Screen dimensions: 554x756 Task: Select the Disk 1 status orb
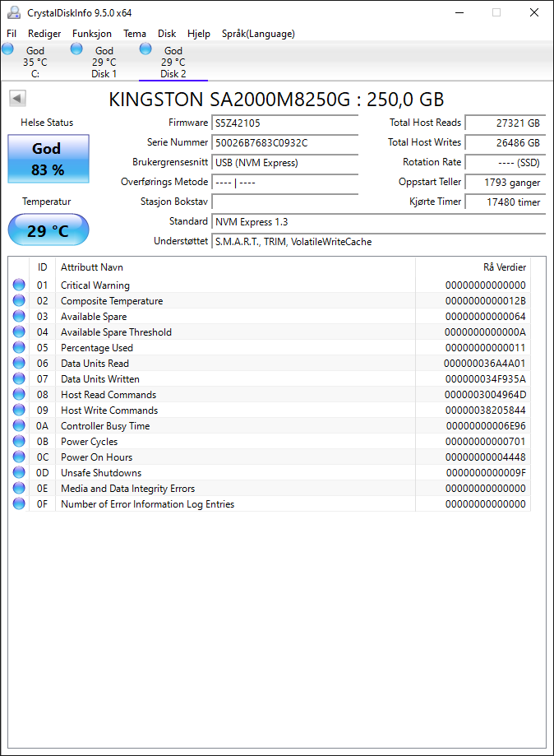click(76, 49)
